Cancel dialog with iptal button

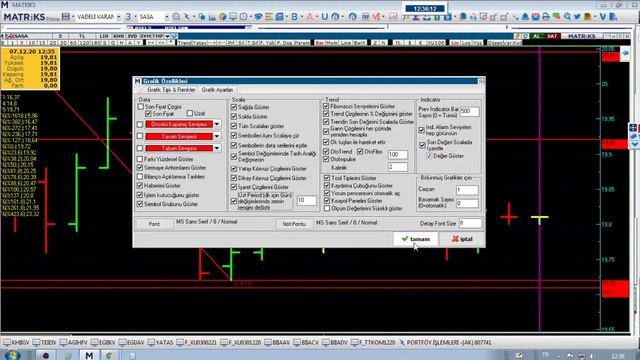(x=462, y=239)
